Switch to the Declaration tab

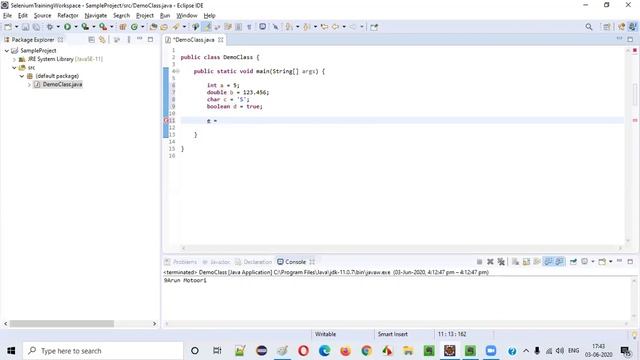pyautogui.click(x=253, y=262)
